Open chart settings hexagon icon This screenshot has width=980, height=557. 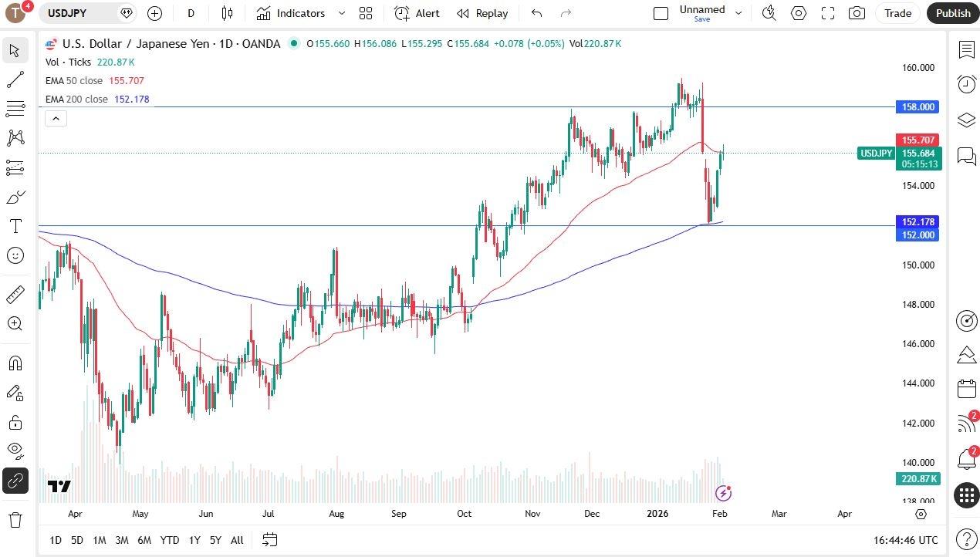799,13
